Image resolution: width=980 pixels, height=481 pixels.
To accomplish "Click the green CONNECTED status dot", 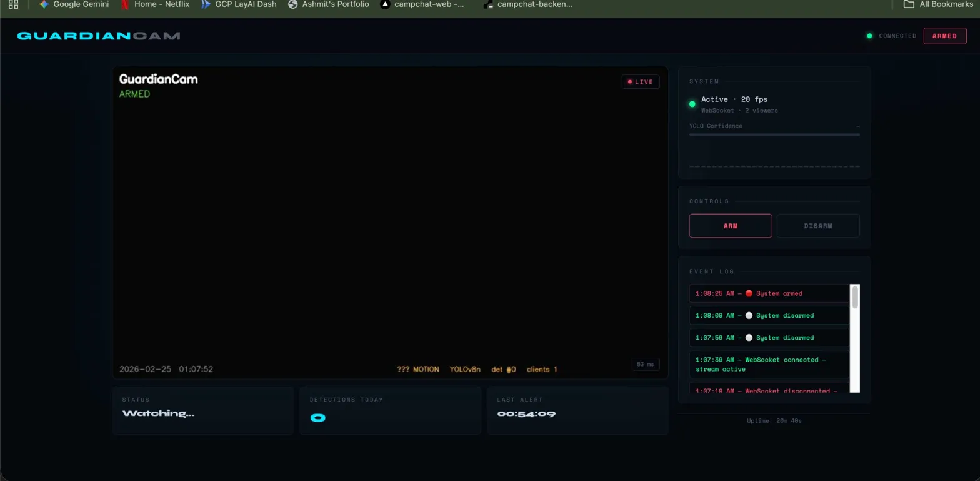I will point(869,36).
